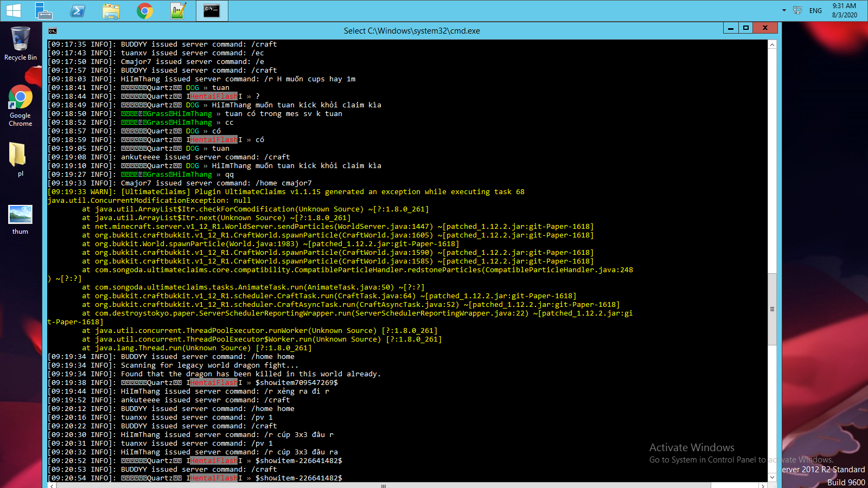Open Windows PowerShell from the taskbar

pos(78,10)
